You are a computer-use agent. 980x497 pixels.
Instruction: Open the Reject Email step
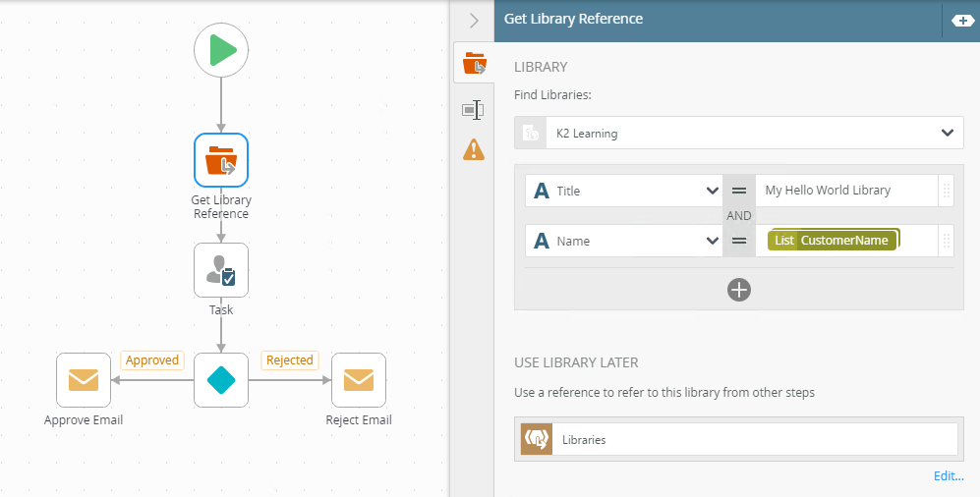[x=359, y=380]
